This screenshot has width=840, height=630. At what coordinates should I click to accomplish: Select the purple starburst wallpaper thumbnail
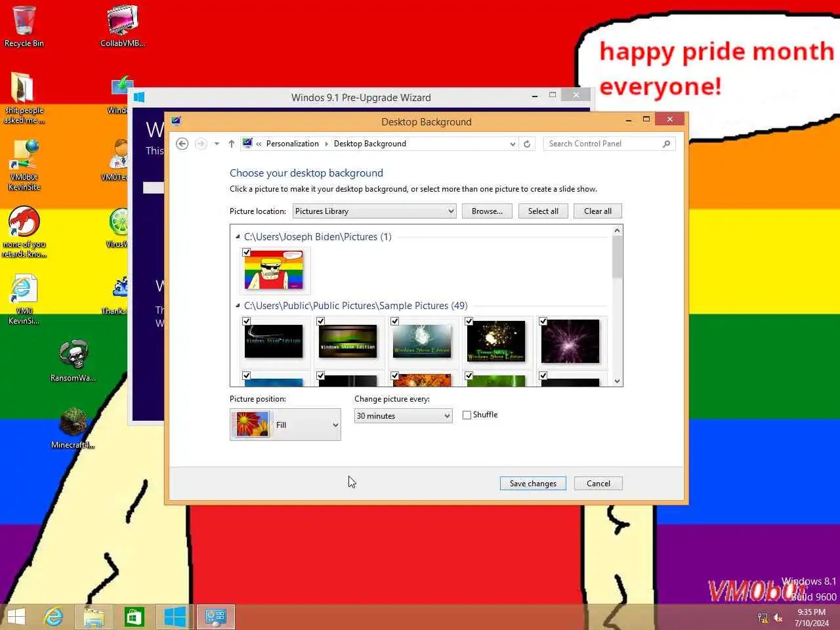click(570, 341)
